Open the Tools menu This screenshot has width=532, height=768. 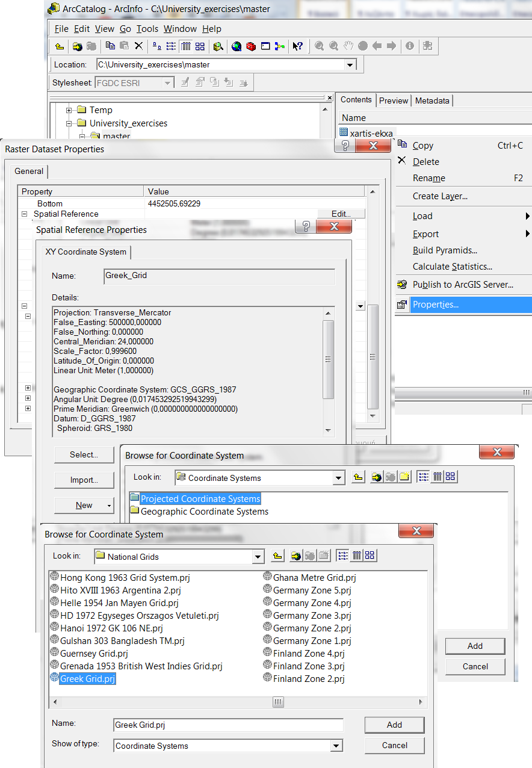tap(147, 29)
